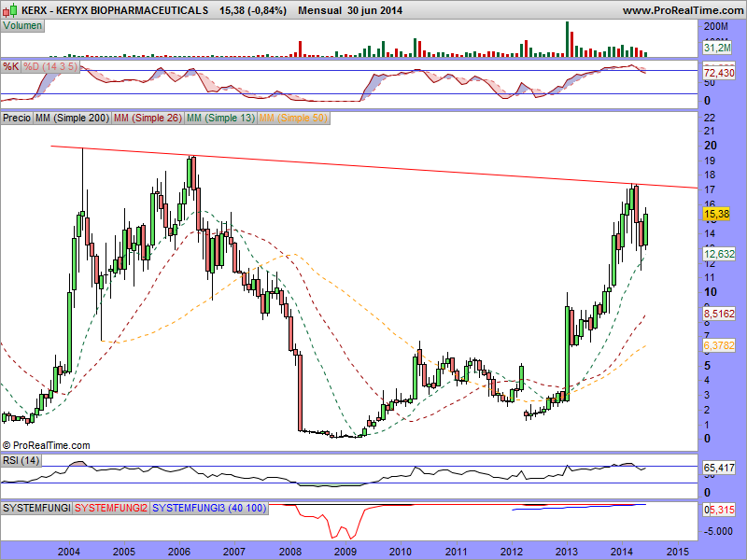This screenshot has height=560, width=747.
Task: Click the 2015 year on time axis
Action: coord(678,552)
